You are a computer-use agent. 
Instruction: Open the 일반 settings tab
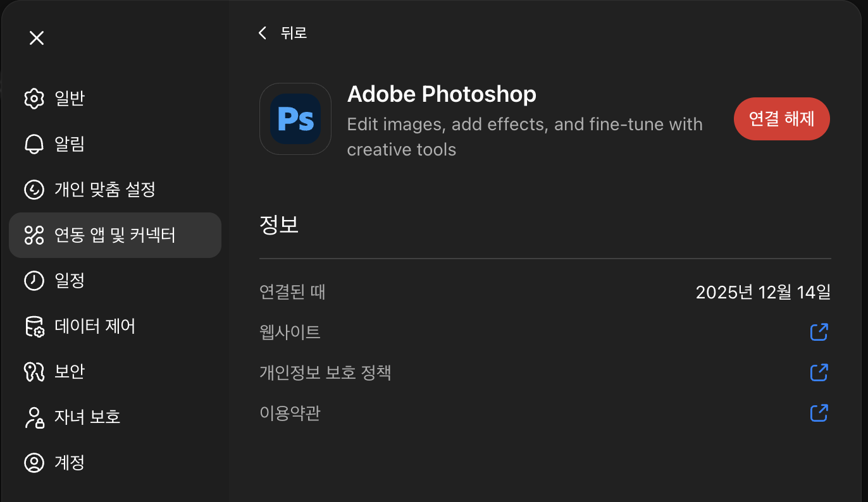pyautogui.click(x=115, y=99)
